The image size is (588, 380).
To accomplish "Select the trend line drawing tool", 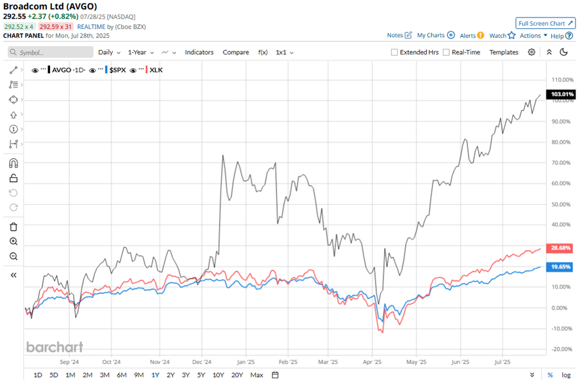I will coord(14,70).
